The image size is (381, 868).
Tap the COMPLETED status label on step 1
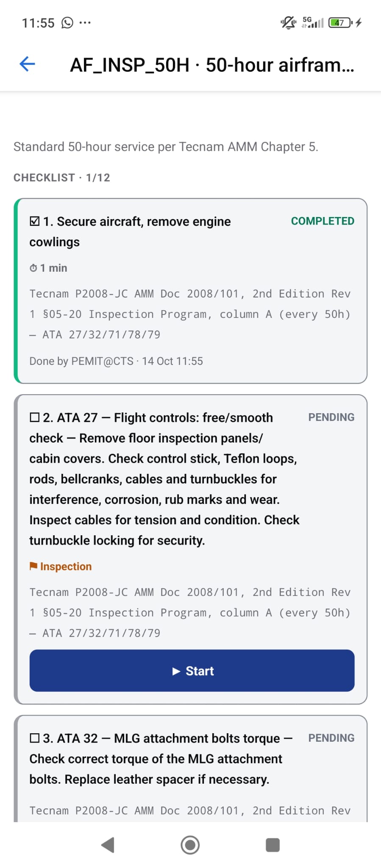(x=323, y=221)
